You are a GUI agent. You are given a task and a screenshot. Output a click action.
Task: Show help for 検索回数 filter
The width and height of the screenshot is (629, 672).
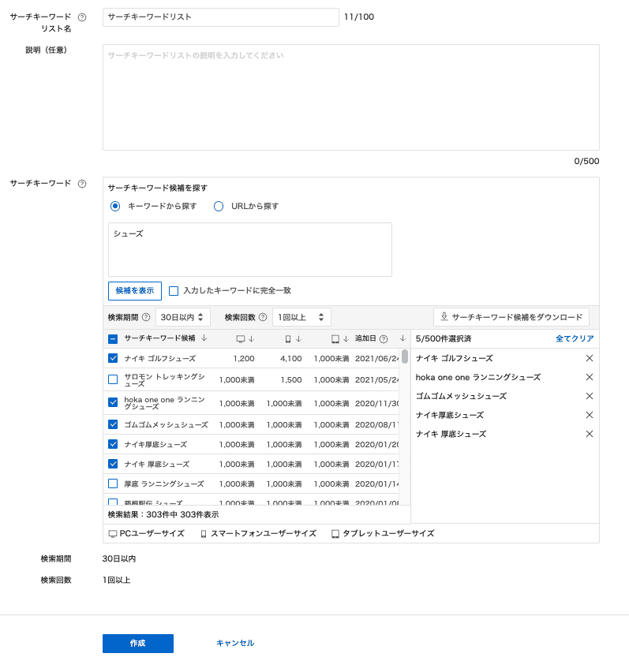click(263, 317)
